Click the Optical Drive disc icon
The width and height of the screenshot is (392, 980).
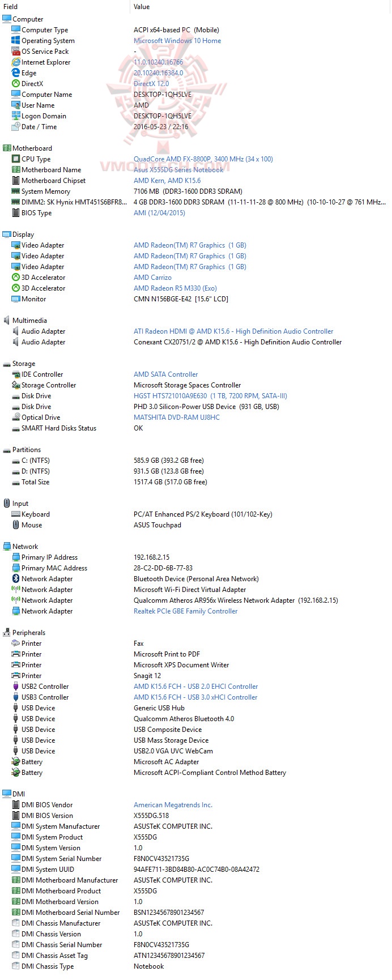pos(16,417)
